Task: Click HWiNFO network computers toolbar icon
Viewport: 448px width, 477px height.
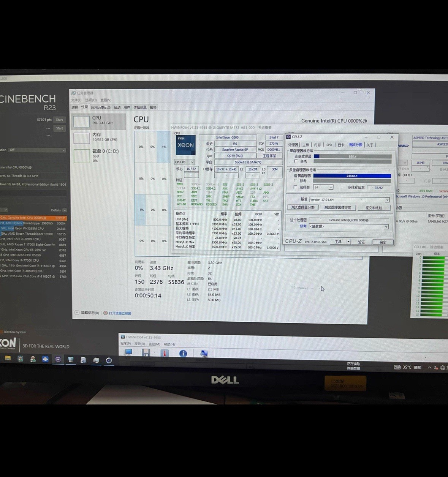Action: (204, 354)
